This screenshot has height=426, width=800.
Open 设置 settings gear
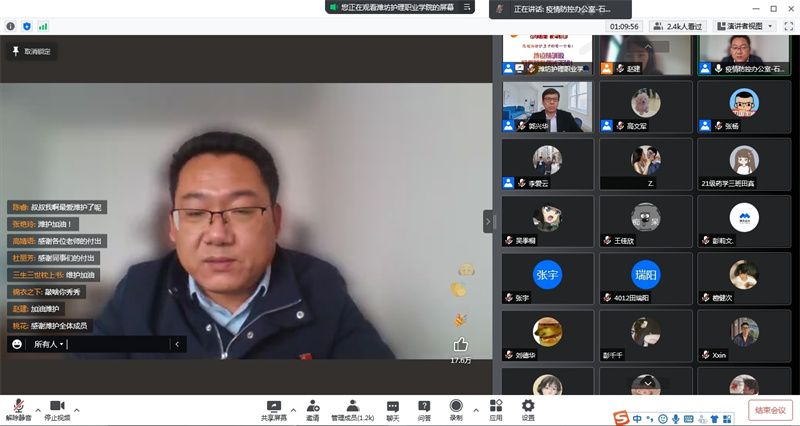[528, 410]
